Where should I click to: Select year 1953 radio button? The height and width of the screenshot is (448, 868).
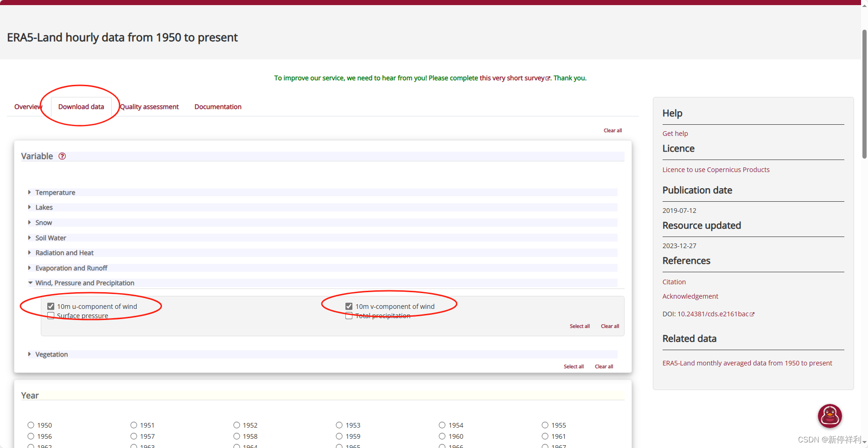click(339, 425)
